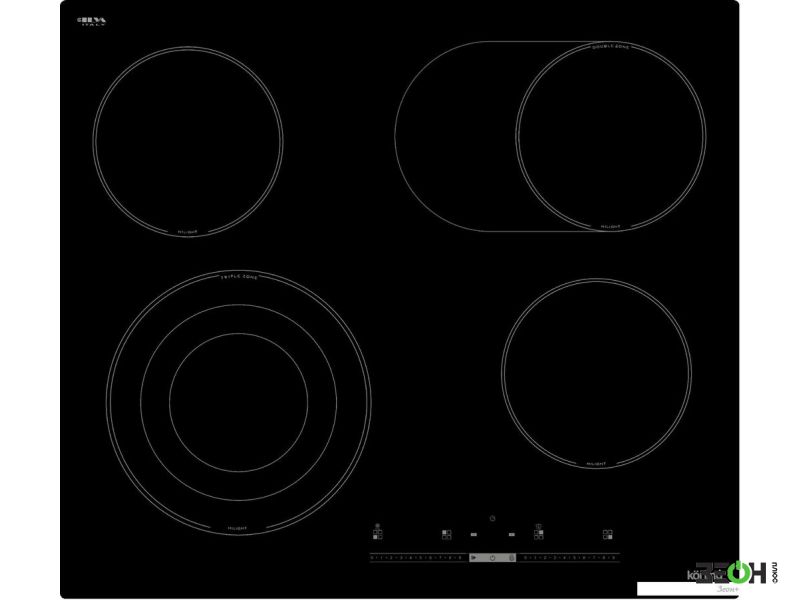Select the front-left zone selector icon

coord(378,535)
